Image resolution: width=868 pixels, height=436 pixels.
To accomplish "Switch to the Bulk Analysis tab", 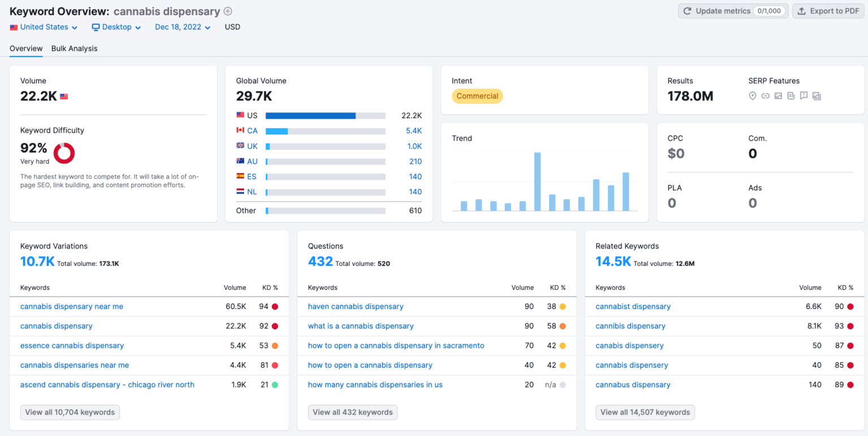I will [x=74, y=49].
